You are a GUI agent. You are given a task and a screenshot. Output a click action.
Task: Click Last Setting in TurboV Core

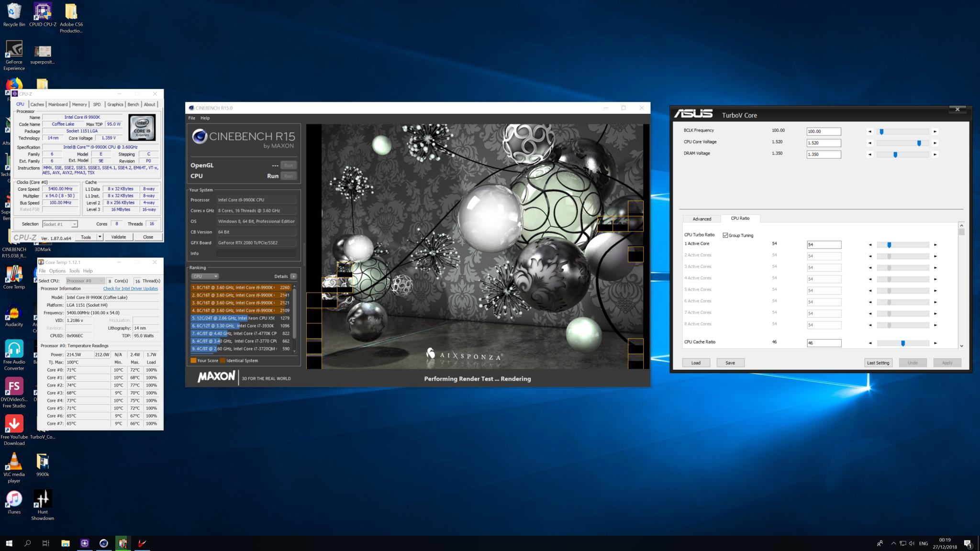pos(878,363)
